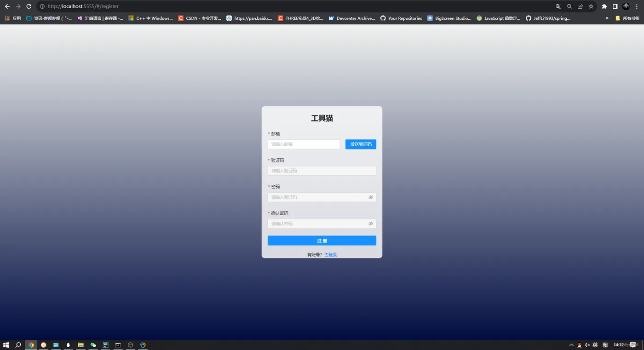Expand the bookmarks overflow chevron
This screenshot has width=644, height=350.
[x=607, y=18]
